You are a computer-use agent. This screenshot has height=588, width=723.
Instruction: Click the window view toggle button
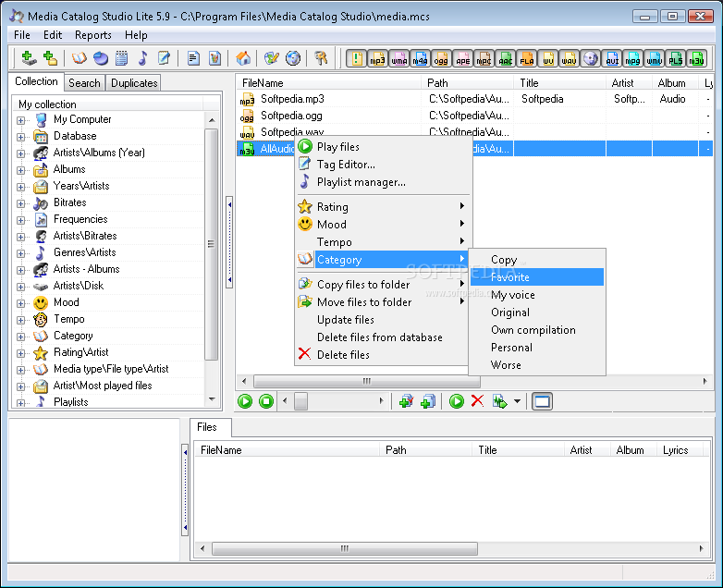[542, 401]
